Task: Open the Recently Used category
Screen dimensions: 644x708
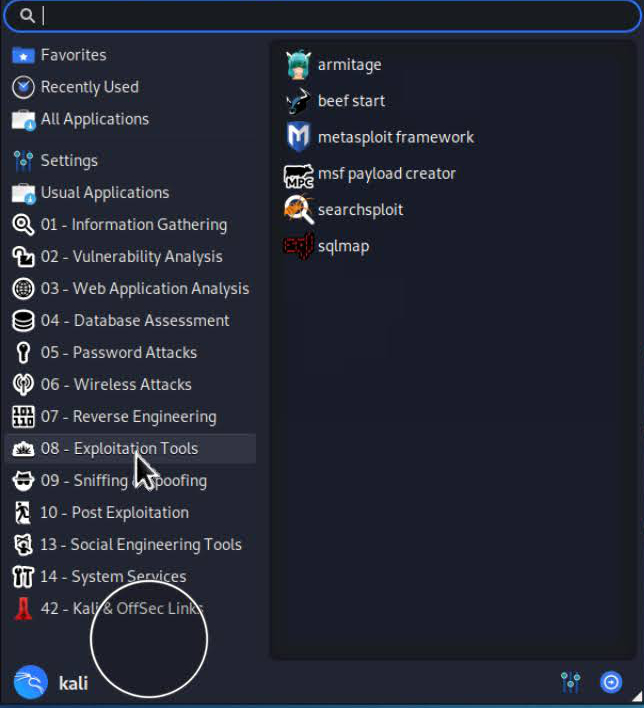Action: 131,87
